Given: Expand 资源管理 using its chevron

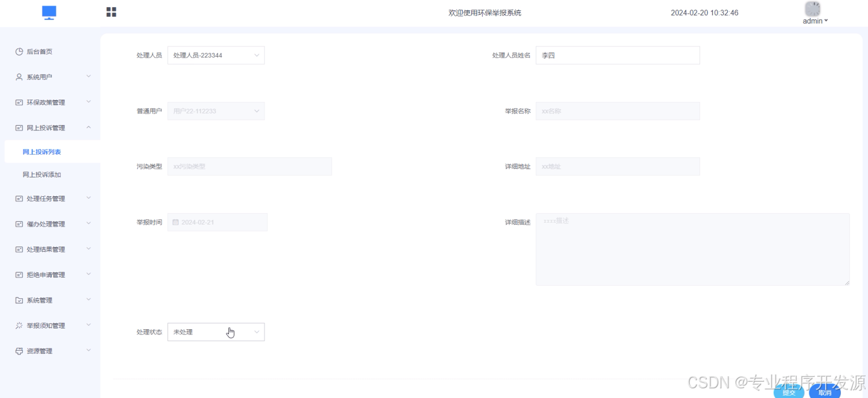Looking at the screenshot, I should click(89, 350).
